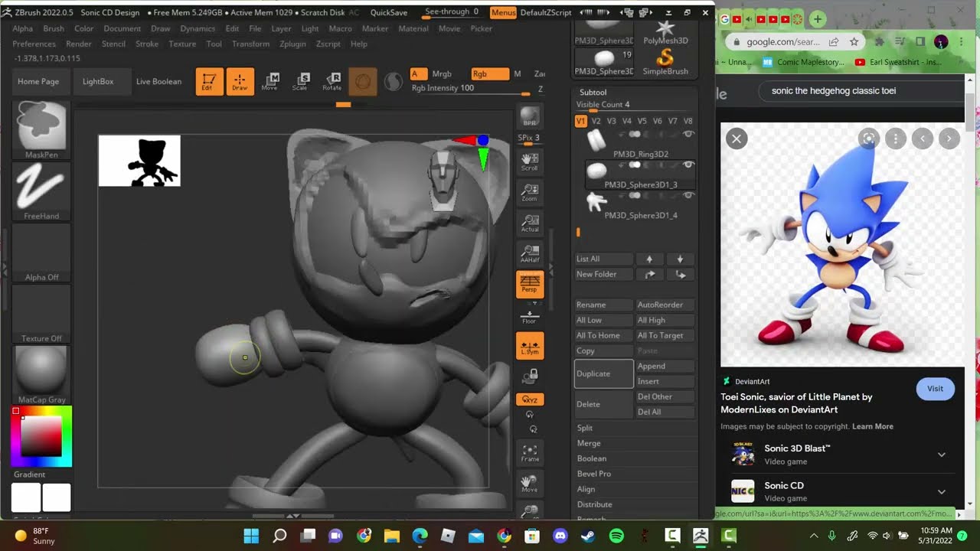Image resolution: width=980 pixels, height=551 pixels.
Task: Pick a color in the color picker square
Action: [x=41, y=438]
